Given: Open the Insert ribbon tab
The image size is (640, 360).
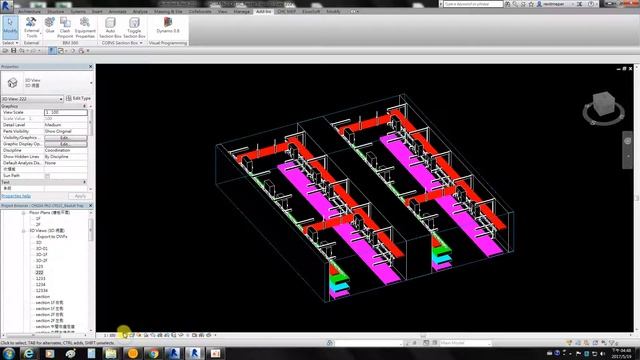Looking at the screenshot, I should pos(97,11).
